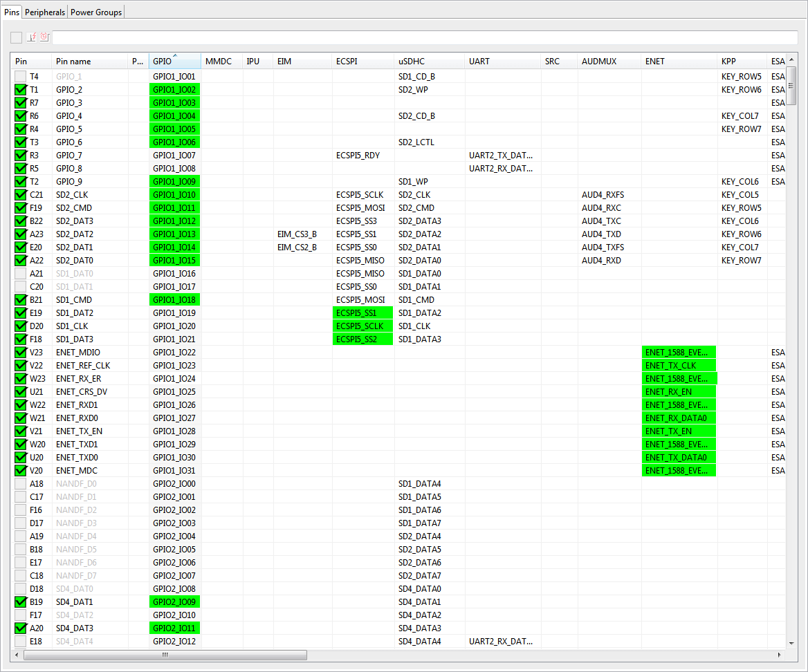Click the ENET_TX_CLK signal cell
This screenshot has height=672, width=808.
[679, 366]
